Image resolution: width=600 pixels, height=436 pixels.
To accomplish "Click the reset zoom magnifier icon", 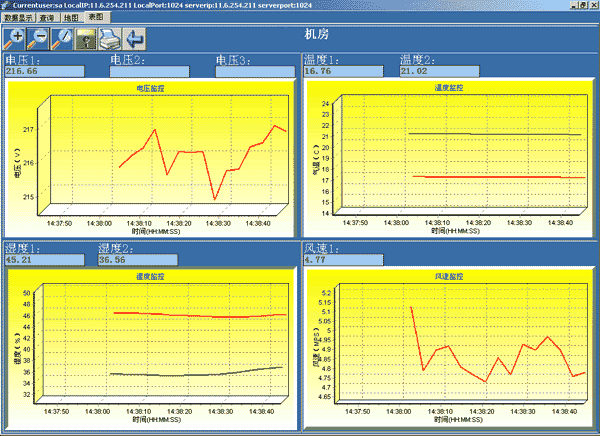I will point(63,38).
